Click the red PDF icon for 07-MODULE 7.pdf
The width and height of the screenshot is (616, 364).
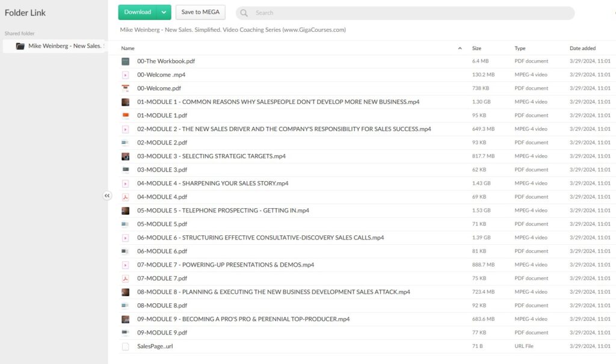(x=125, y=279)
